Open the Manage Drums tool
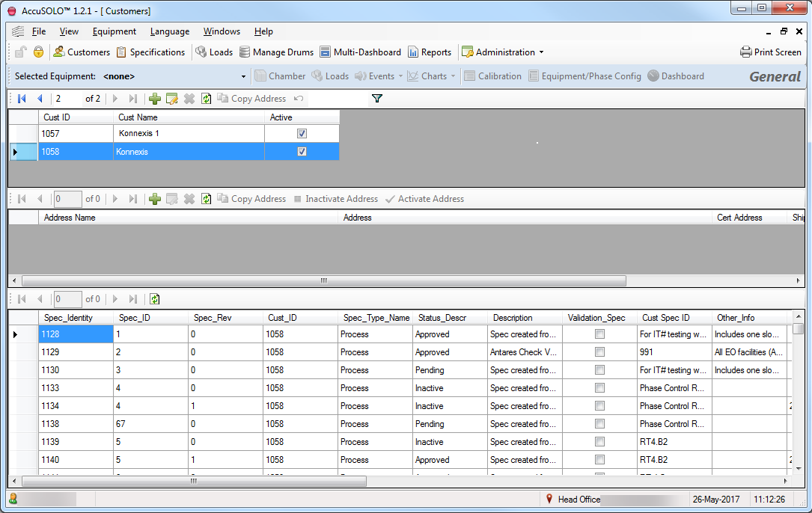 pos(245,52)
